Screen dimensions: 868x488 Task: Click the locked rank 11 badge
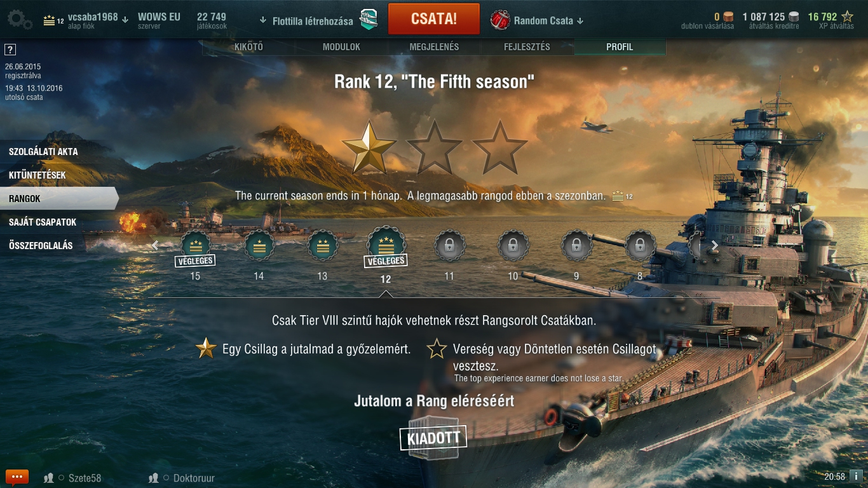pyautogui.click(x=449, y=245)
